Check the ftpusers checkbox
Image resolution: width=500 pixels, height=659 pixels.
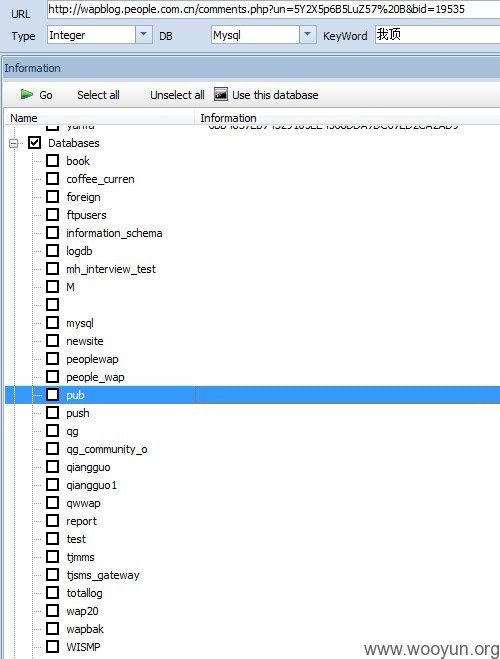click(53, 215)
